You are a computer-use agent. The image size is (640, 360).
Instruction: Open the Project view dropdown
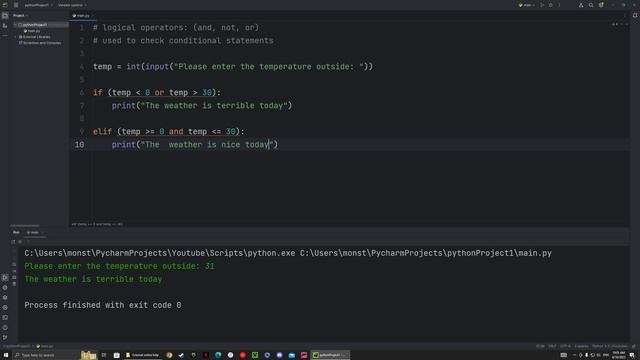point(20,16)
